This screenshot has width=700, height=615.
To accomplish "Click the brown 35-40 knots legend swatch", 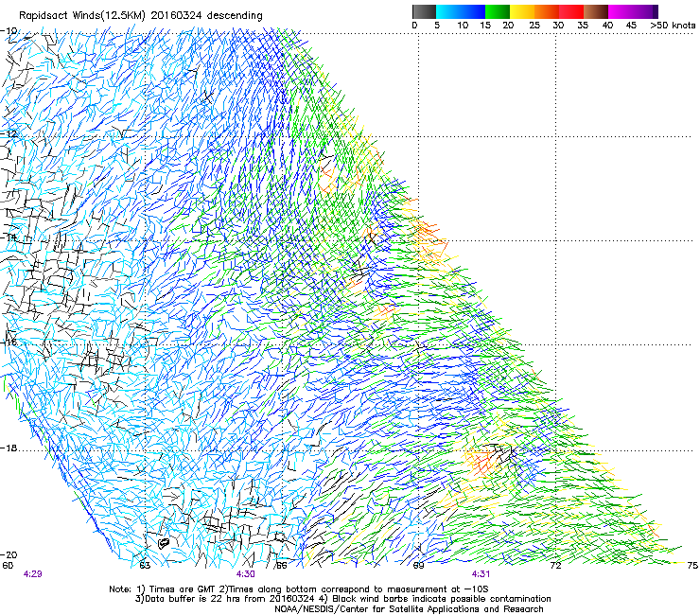I will pos(596,11).
